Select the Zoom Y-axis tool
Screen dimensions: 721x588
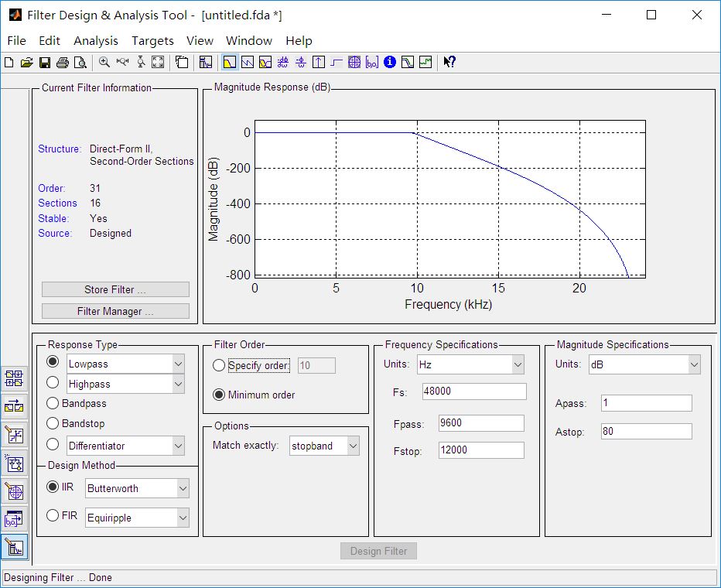(x=141, y=62)
